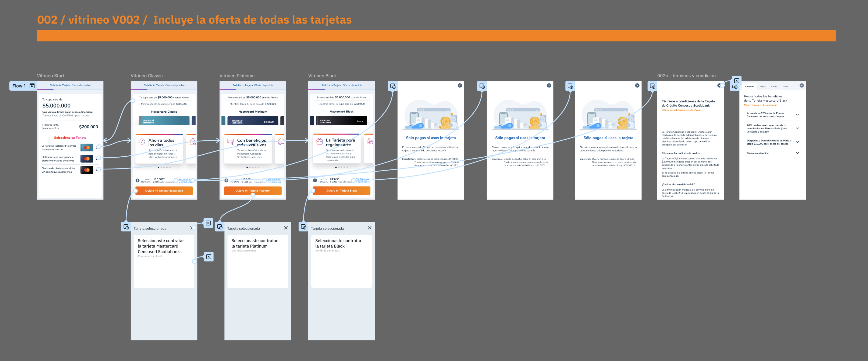Click the discount badge icon beside Ahorra todos los días
868x361 pixels.
[142, 142]
